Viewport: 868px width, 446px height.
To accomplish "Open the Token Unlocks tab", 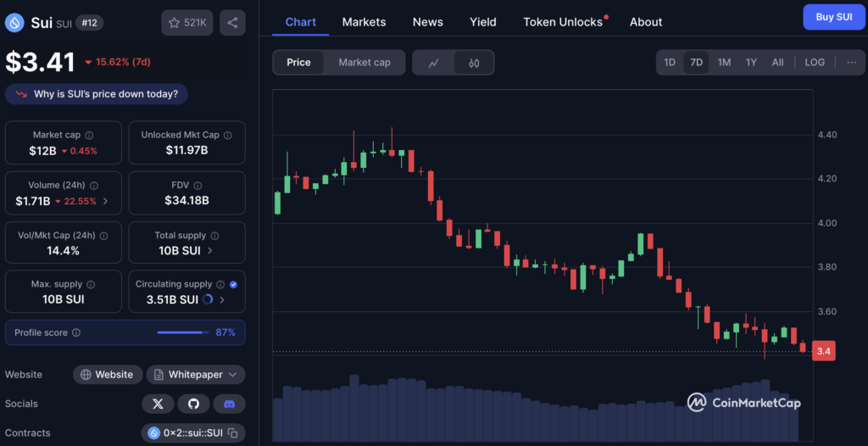I will 564,22.
